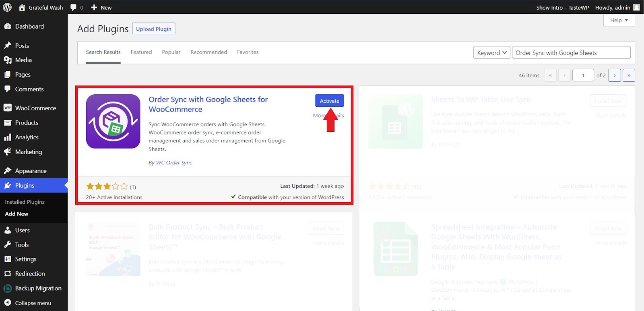Open the Keyword search type dropdown

click(492, 53)
